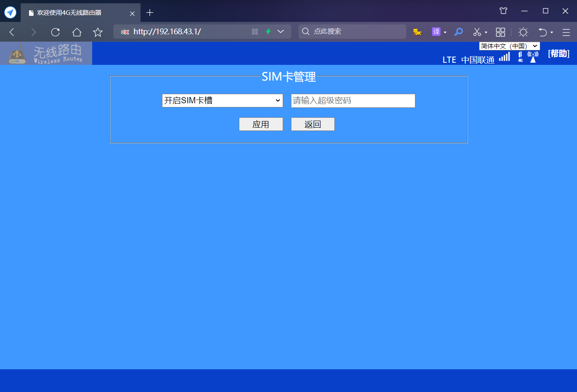Click the SIM卡管理 heading
This screenshot has height=392, width=577.
289,76
